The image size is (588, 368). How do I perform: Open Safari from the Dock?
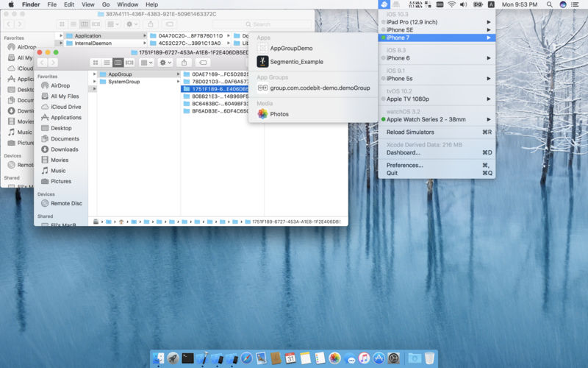[246, 358]
